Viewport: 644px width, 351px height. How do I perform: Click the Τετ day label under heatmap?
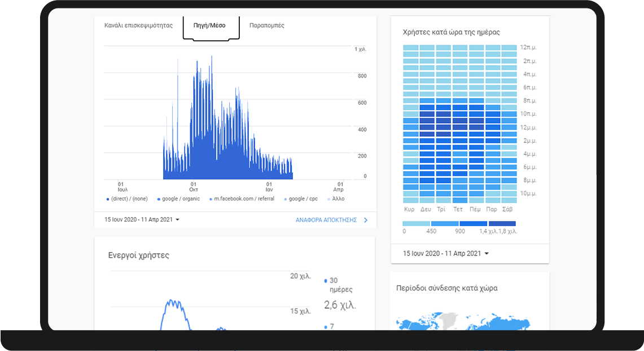point(458,209)
